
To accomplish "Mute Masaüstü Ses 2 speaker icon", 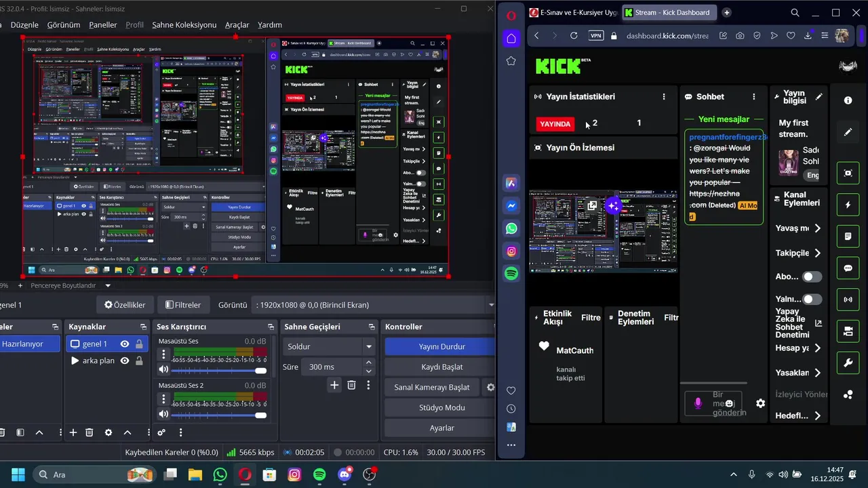I will [163, 414].
